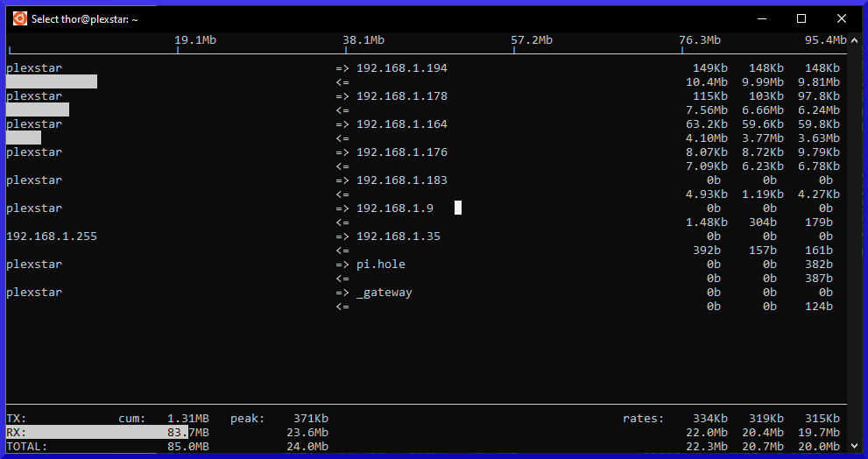Viewport: 868px width, 459px height.
Task: Click the 76.3Mb scale marker
Action: (699, 40)
